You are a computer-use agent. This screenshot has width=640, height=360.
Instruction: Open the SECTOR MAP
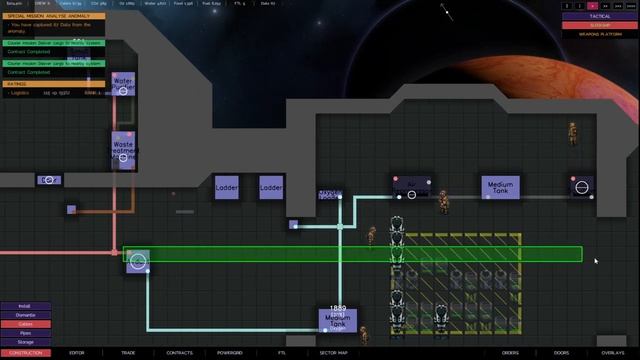(x=333, y=353)
